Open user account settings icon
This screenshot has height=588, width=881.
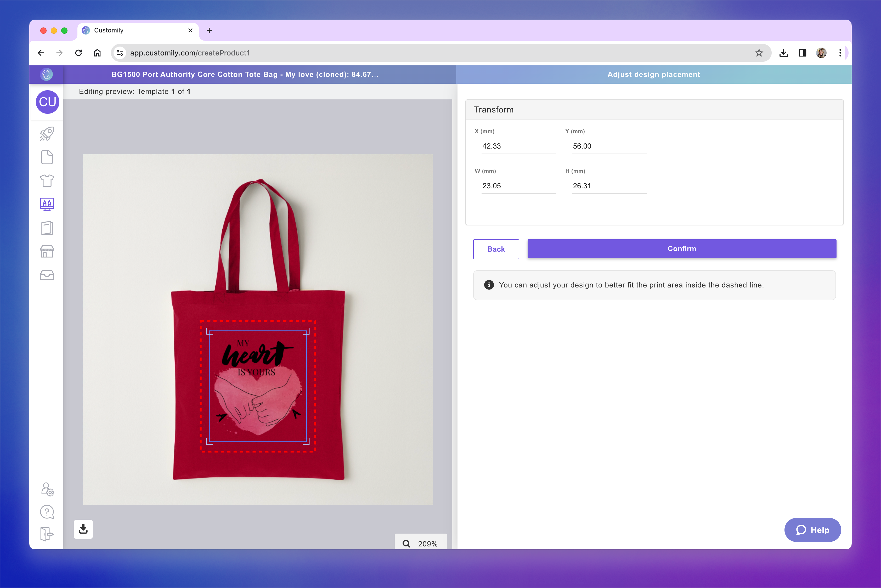coord(47,489)
